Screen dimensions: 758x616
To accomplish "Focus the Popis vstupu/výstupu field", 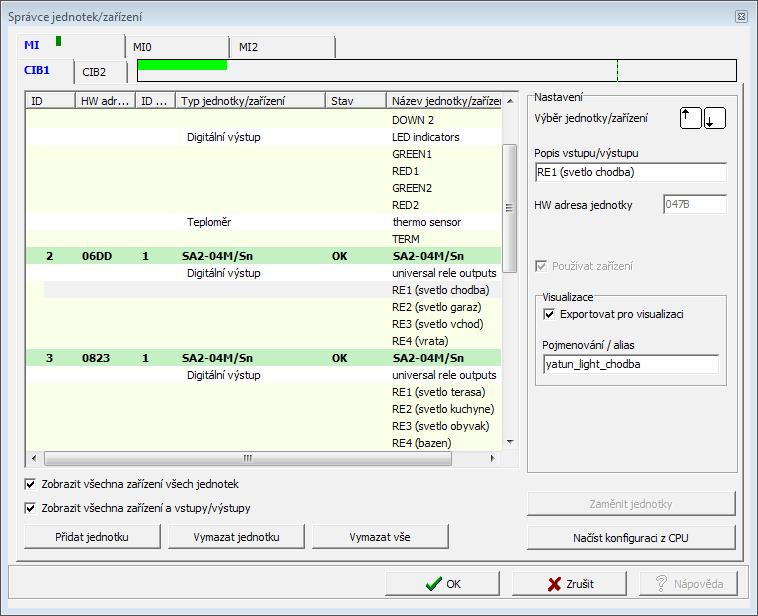I will click(x=631, y=172).
